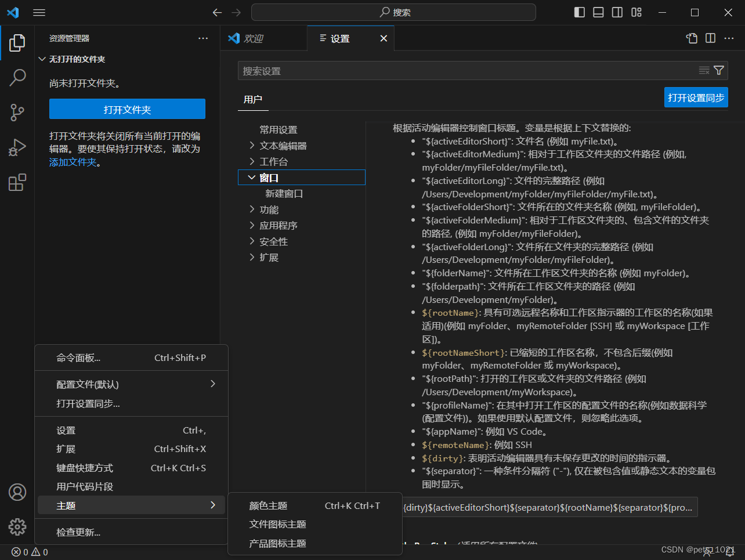The image size is (745, 560).
Task: Click the 打开文件夹 button
Action: [127, 109]
